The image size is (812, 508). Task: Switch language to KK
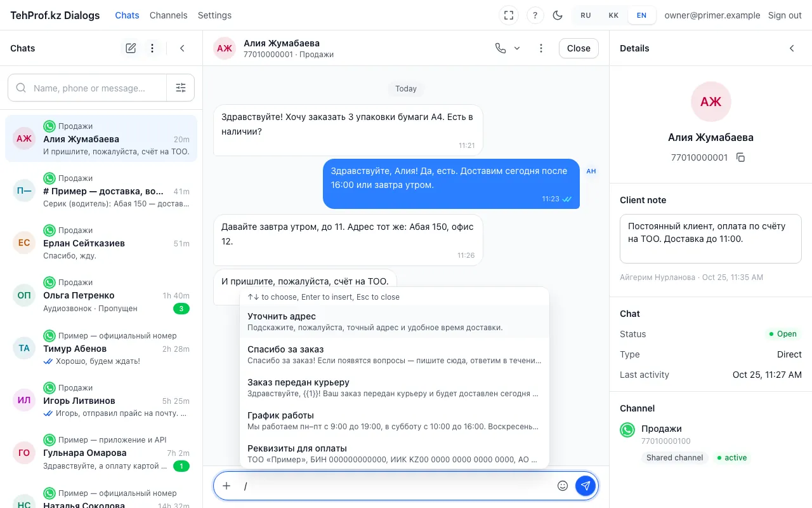pyautogui.click(x=613, y=15)
